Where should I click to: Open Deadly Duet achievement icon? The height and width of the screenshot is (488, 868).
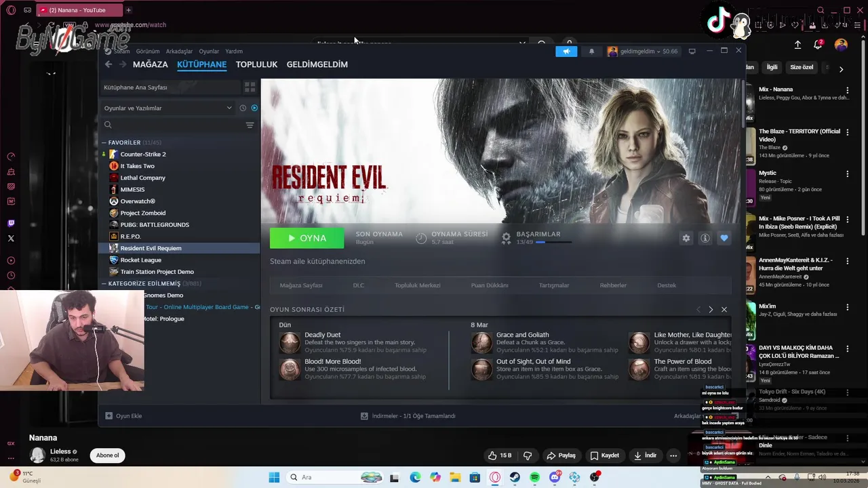tap(290, 343)
